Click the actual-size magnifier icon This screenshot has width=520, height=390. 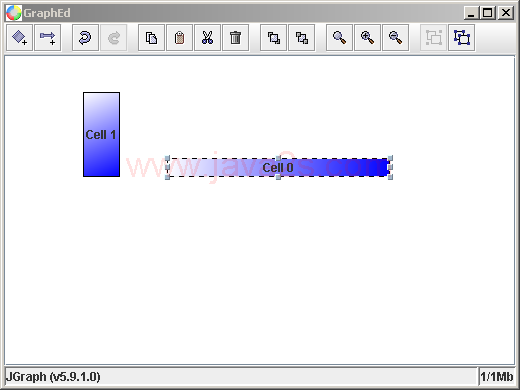pos(339,38)
